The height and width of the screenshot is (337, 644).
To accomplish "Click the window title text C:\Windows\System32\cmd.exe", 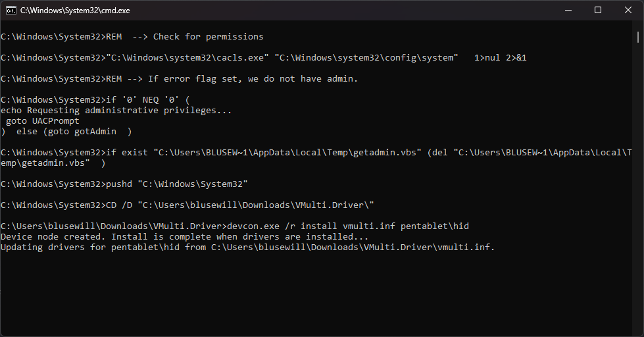I will point(66,11).
